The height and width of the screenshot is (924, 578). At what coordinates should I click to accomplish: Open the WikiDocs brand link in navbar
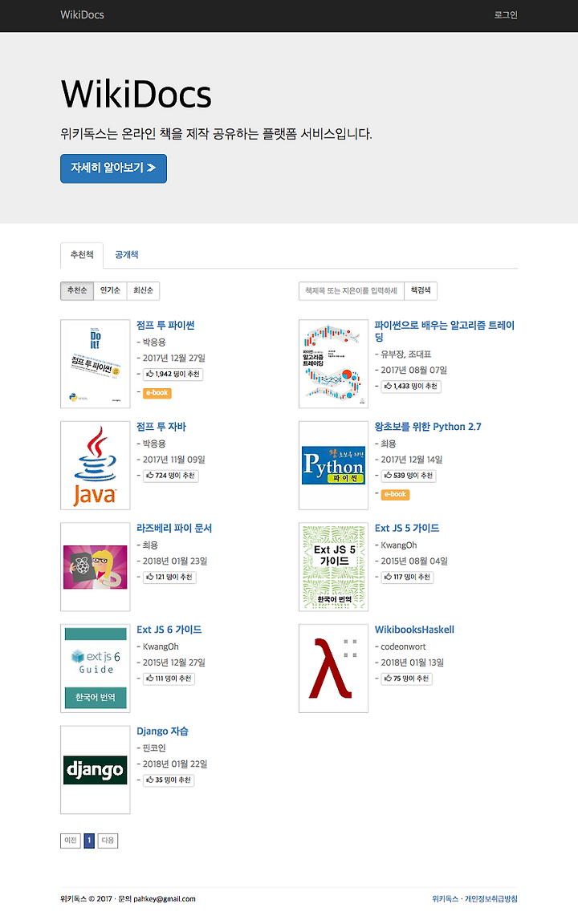pyautogui.click(x=82, y=14)
